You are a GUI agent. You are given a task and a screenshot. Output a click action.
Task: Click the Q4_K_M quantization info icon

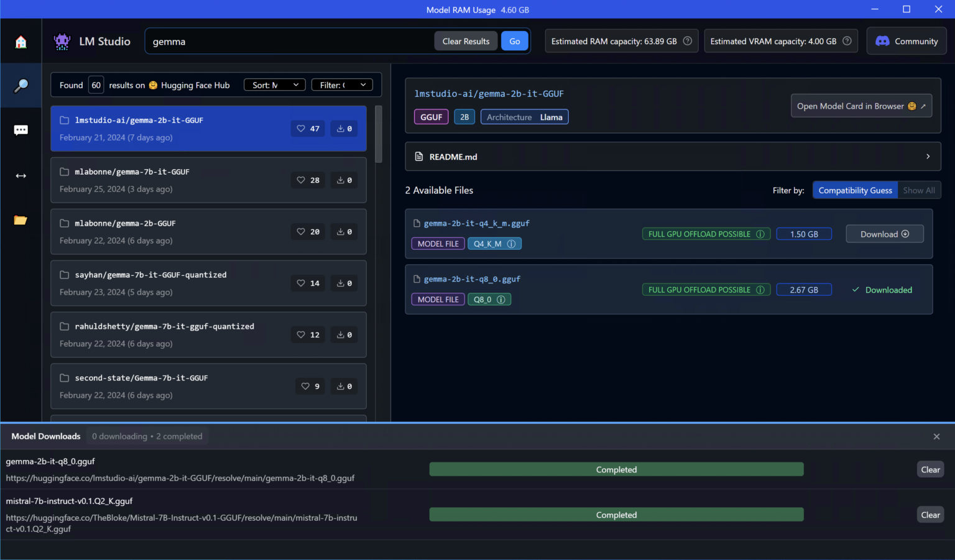coord(511,244)
